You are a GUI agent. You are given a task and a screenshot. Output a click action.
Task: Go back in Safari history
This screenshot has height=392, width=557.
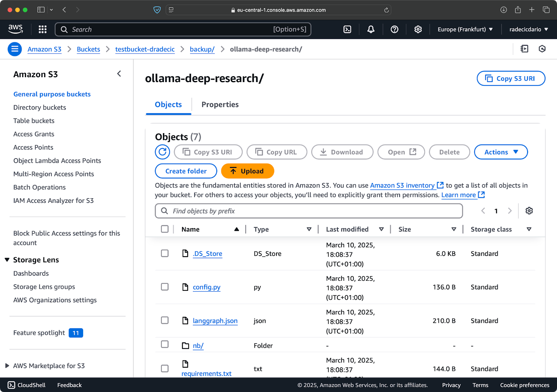(x=64, y=10)
